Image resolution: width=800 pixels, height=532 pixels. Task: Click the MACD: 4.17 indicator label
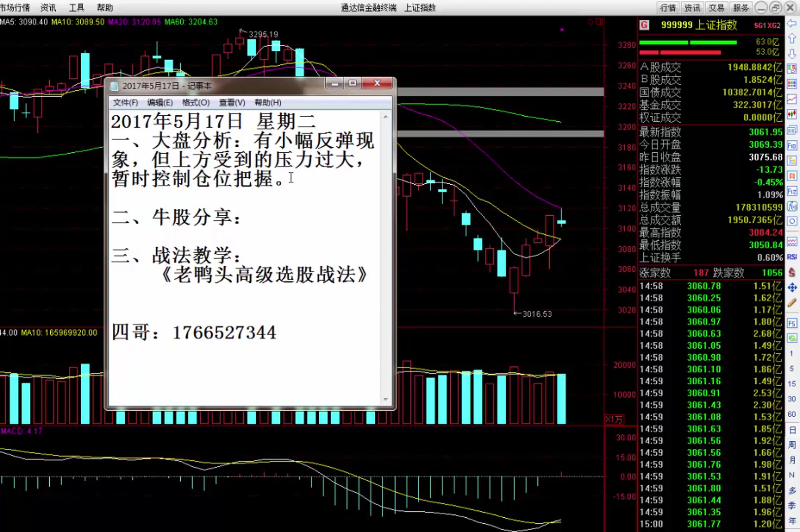[22, 431]
